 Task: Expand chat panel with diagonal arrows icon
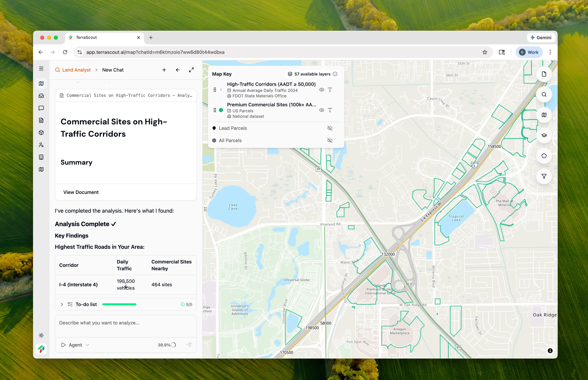191,70
